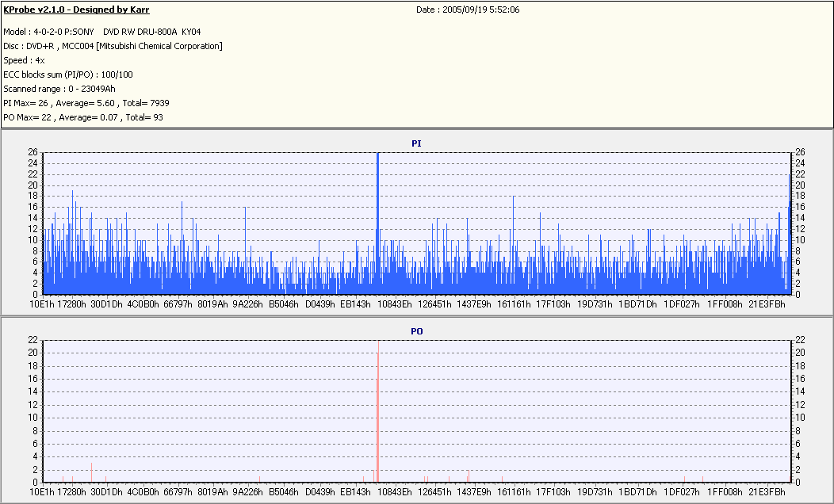834x504 pixels.
Task: Click left-axis value 22 on the PO chart
Action: point(33,340)
